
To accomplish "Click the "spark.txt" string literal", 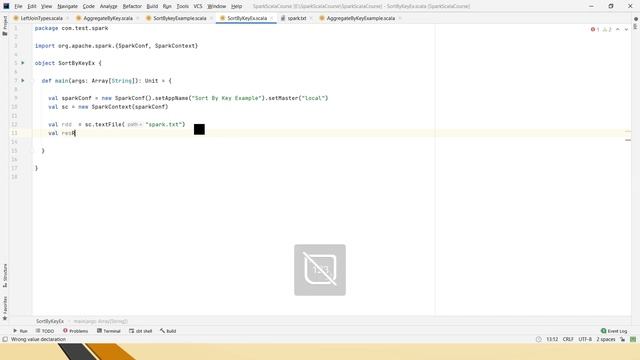I will [165, 124].
